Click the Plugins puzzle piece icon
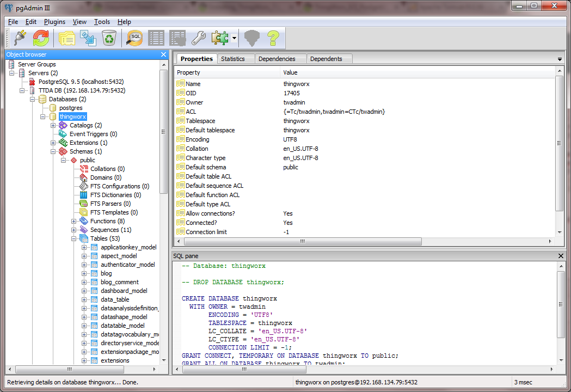The width and height of the screenshot is (571, 392). coord(219,38)
